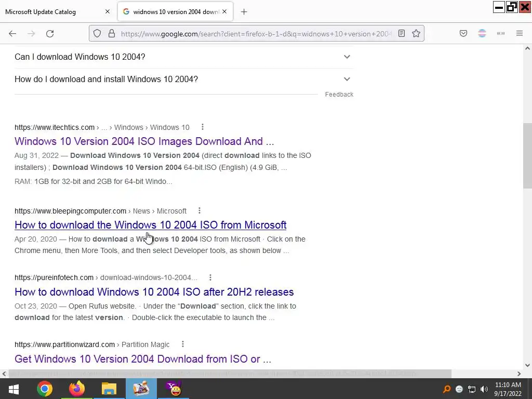Select the widnows 10 version 2004 tab
Screen dimensions: 532x399
(175, 12)
